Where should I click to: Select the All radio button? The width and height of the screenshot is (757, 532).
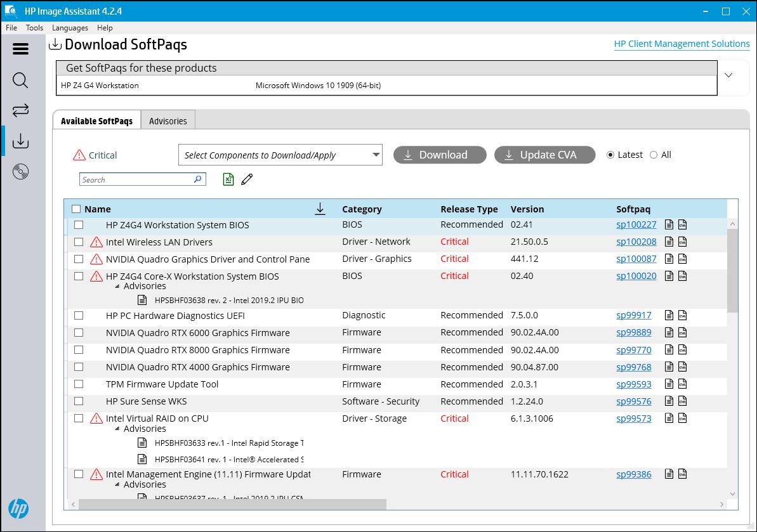click(654, 155)
